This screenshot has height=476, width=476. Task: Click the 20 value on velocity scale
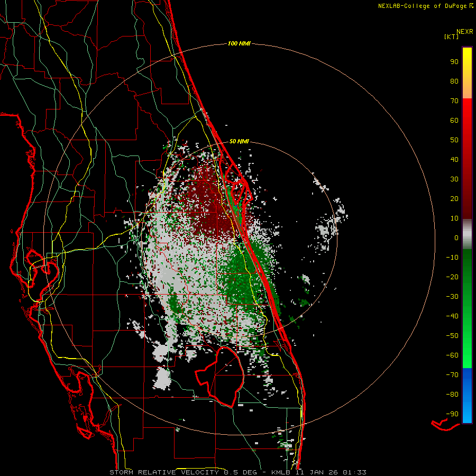(x=454, y=198)
